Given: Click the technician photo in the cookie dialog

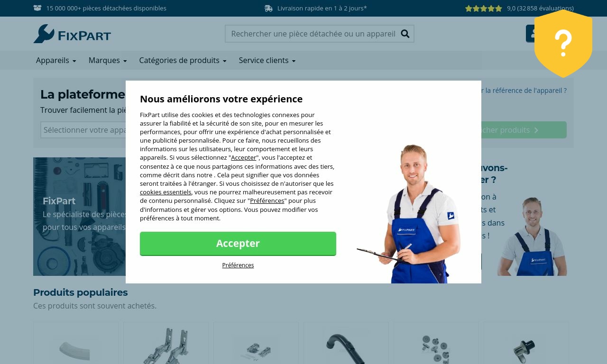Looking at the screenshot, I should coord(409,213).
